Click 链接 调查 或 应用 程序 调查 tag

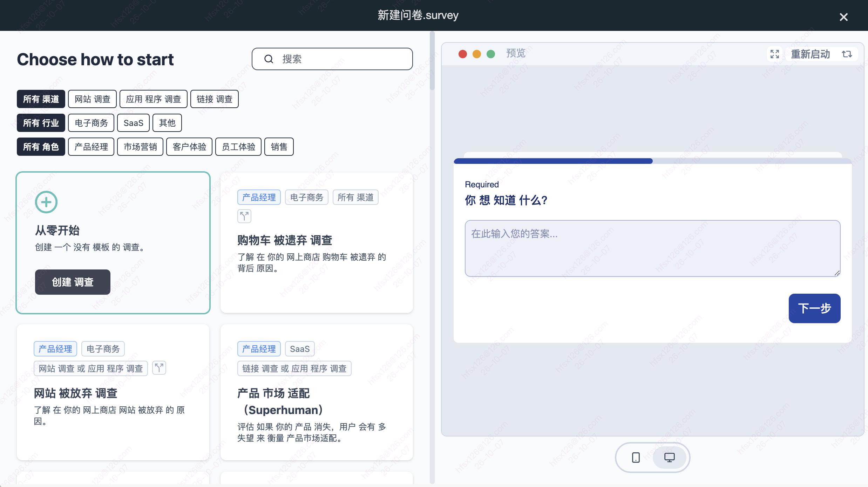294,368
